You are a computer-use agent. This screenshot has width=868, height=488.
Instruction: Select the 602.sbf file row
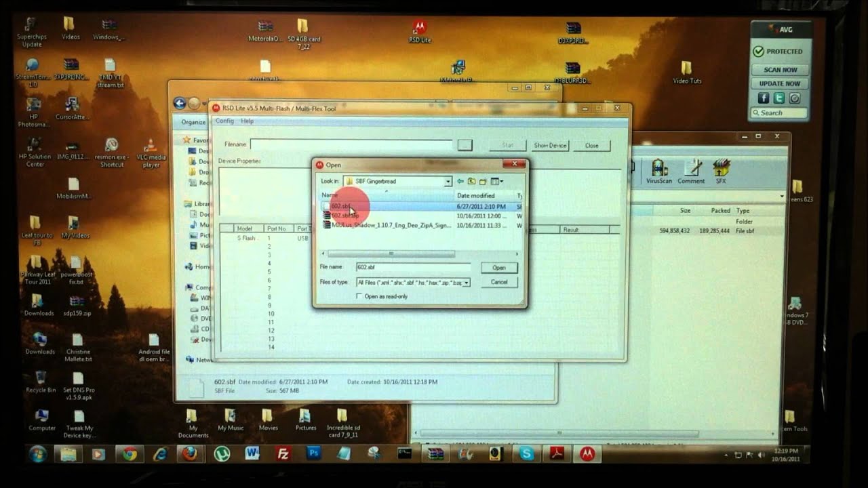(x=421, y=206)
